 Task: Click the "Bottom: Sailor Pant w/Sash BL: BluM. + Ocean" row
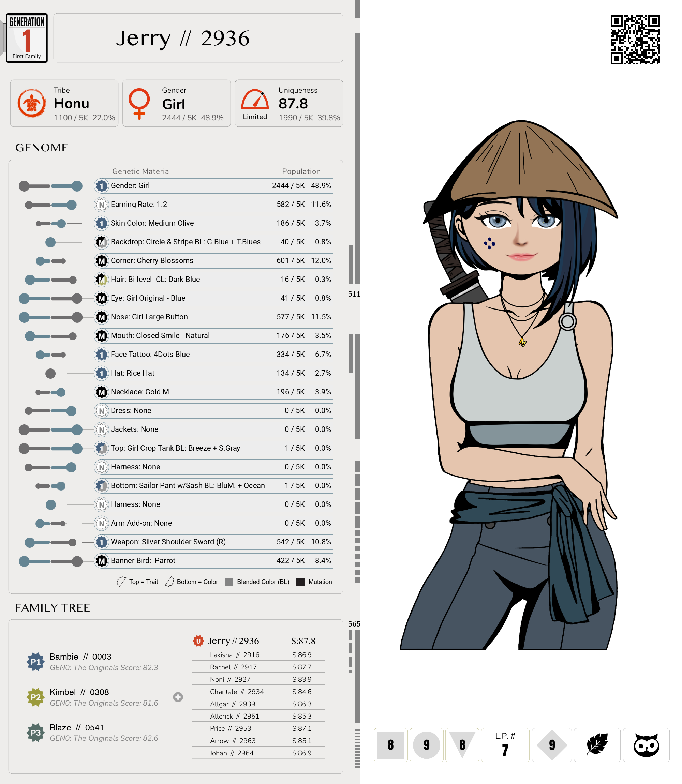[213, 486]
